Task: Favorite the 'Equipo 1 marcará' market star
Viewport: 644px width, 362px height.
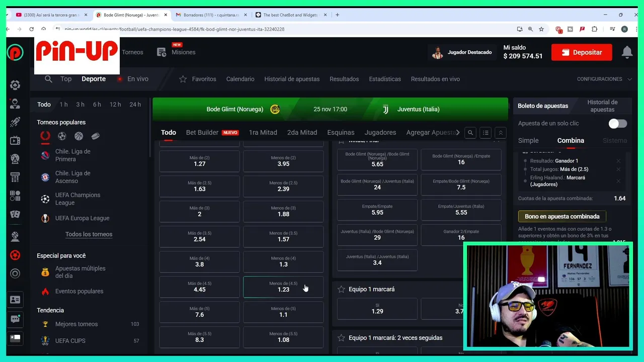Action: pyautogui.click(x=342, y=290)
